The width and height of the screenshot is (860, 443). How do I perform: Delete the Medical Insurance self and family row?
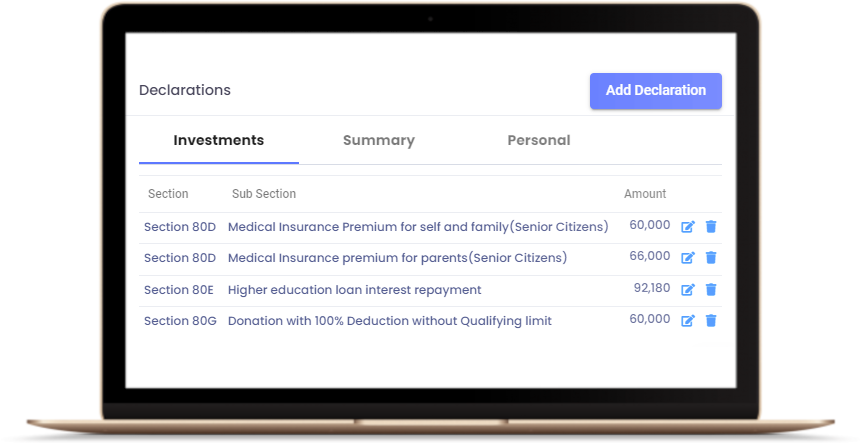tap(711, 226)
